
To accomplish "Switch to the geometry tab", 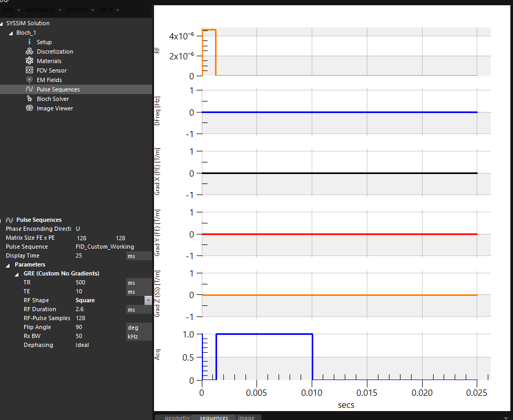I will pos(177,418).
